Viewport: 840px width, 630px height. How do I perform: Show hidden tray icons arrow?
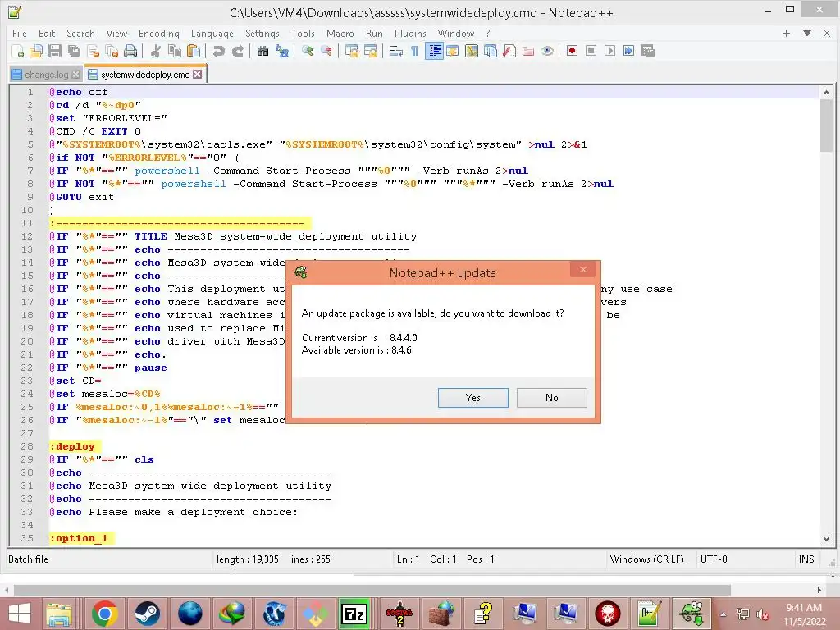pyautogui.click(x=724, y=614)
